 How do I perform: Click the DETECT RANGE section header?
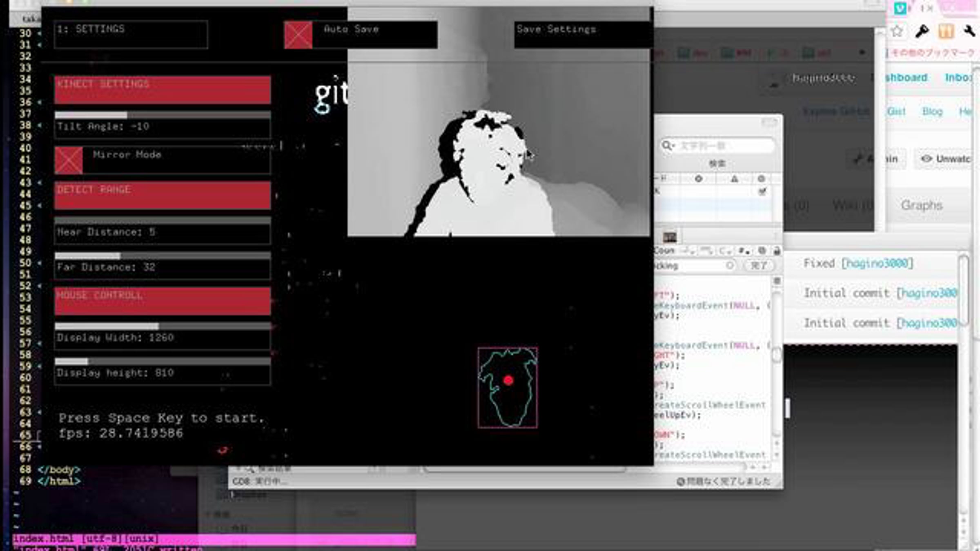pyautogui.click(x=163, y=196)
